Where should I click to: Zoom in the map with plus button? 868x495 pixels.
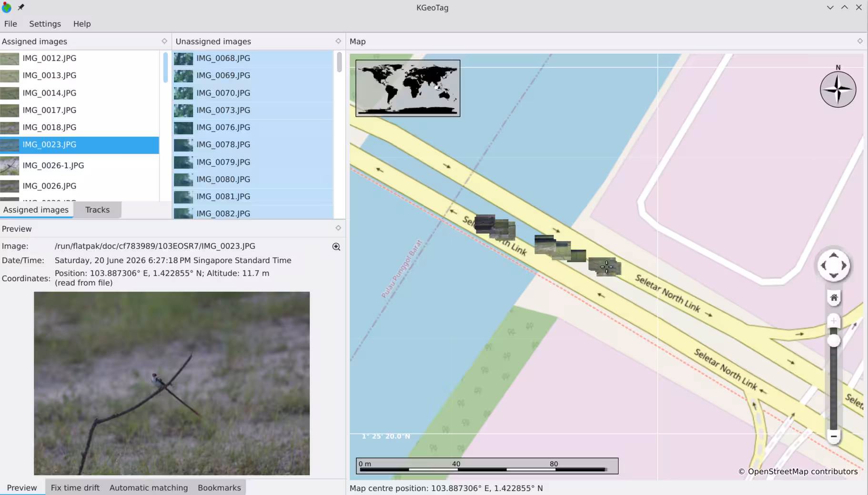tap(834, 320)
